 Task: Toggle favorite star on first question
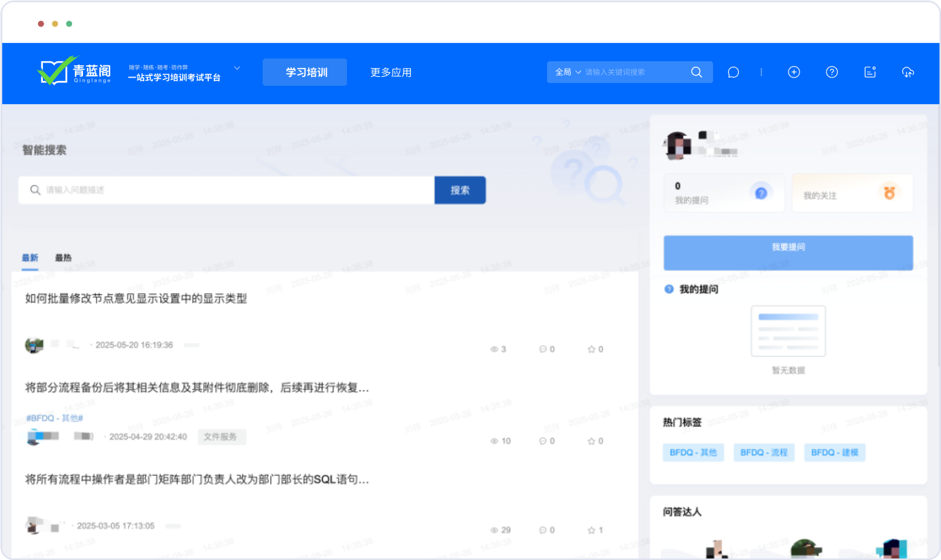[x=591, y=349]
